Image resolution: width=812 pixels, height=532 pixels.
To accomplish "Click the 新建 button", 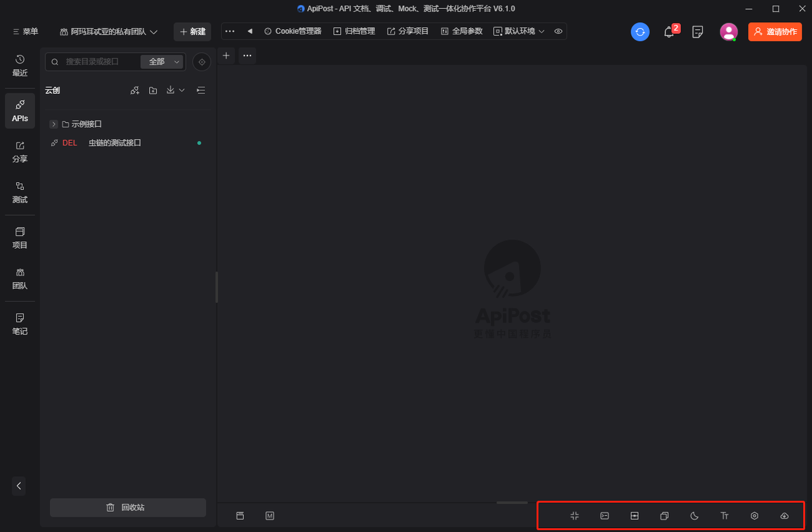I will [192, 32].
